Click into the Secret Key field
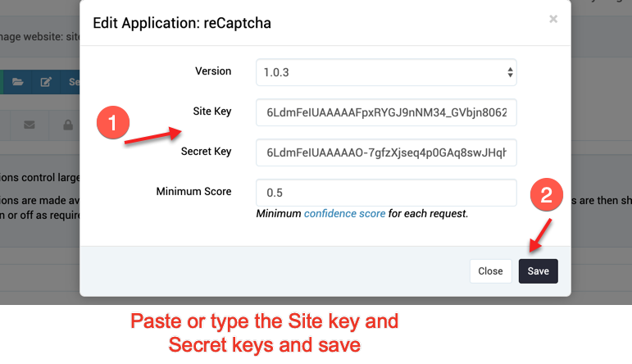Viewport: 632px width, 364px height. click(x=386, y=152)
